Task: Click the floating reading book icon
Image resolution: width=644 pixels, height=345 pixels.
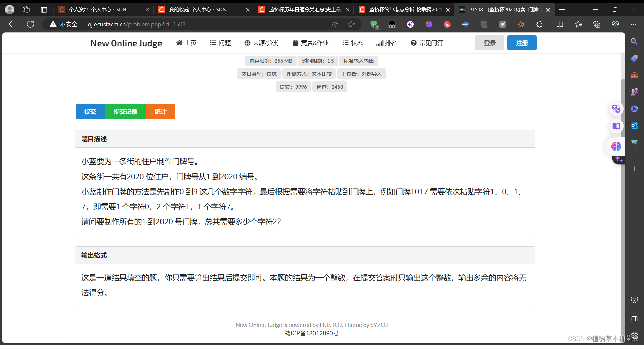Action: click(616, 126)
